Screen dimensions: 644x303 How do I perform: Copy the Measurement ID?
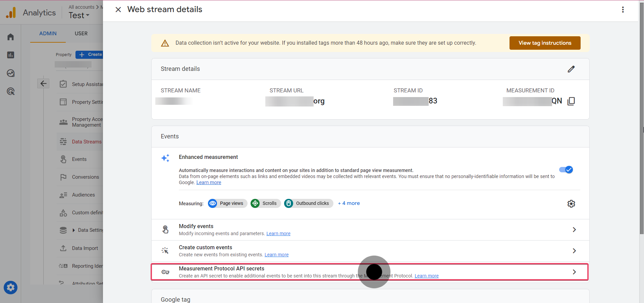pyautogui.click(x=571, y=101)
